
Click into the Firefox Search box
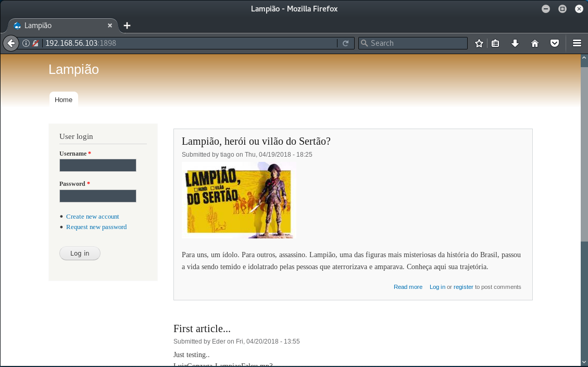pos(413,43)
